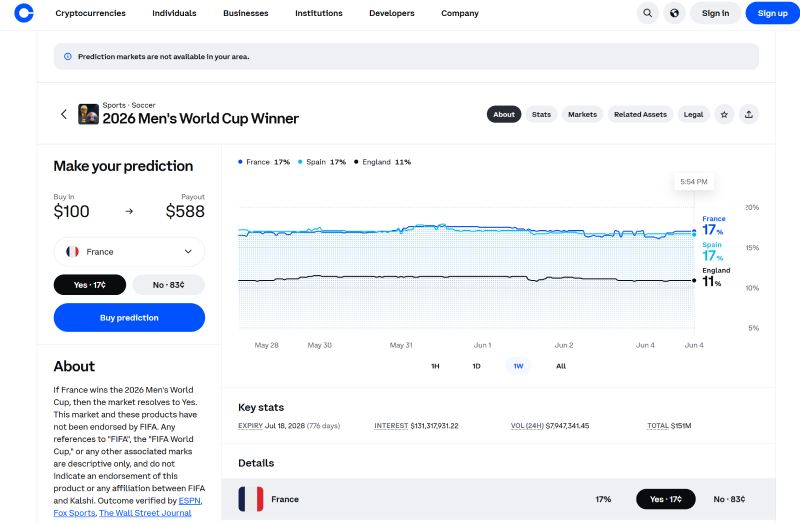
Task: Select the No · 83¢ option
Action: (168, 285)
